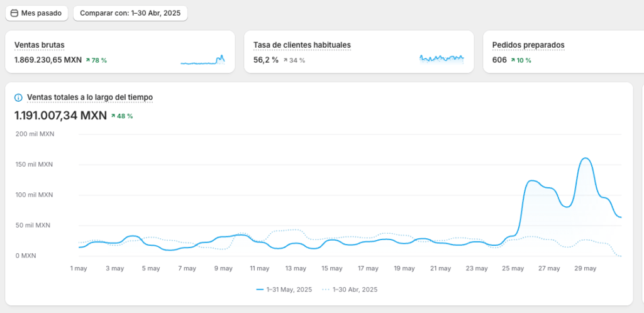Screen dimensions: 644x313
Task: Click the highest chart peak near 29 may
Action: (x=585, y=158)
